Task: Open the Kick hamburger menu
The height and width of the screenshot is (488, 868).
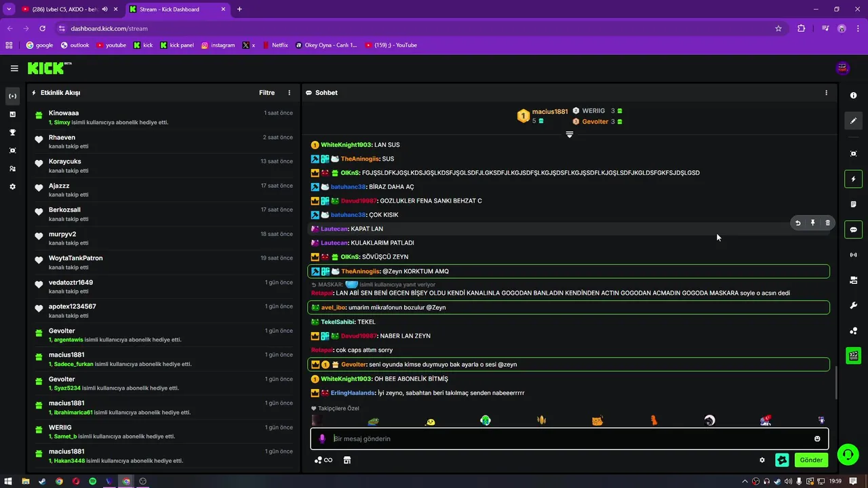Action: 14,68
